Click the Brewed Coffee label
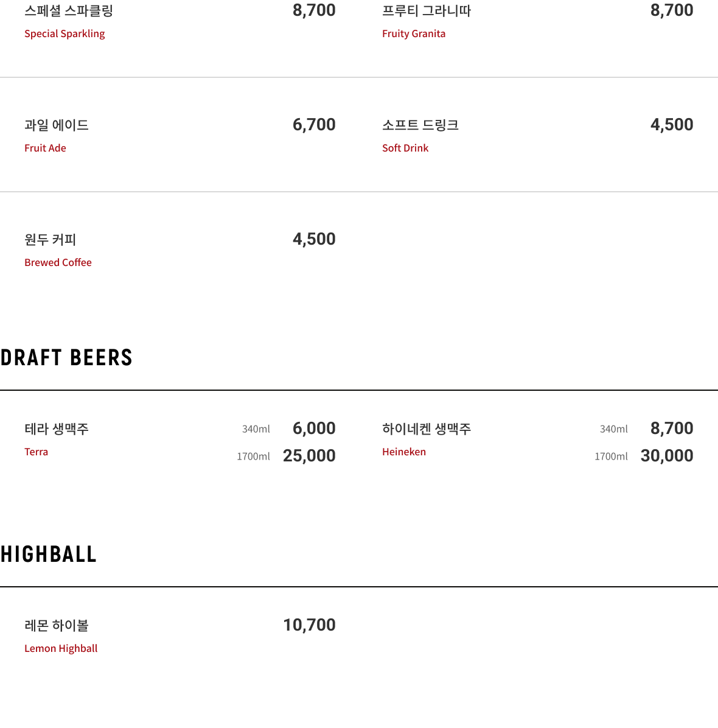Screen dimensions: 718x728 pyautogui.click(x=58, y=262)
